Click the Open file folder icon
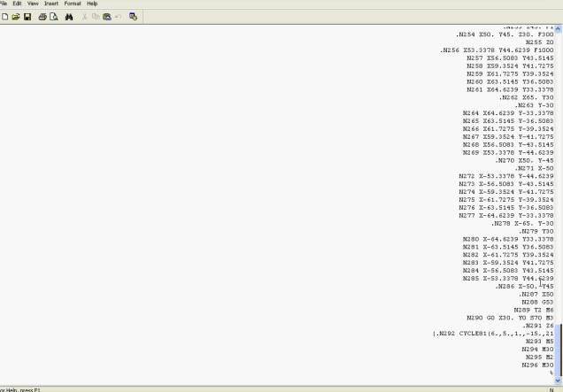Screen dimensions: 563x392 pos(16,17)
